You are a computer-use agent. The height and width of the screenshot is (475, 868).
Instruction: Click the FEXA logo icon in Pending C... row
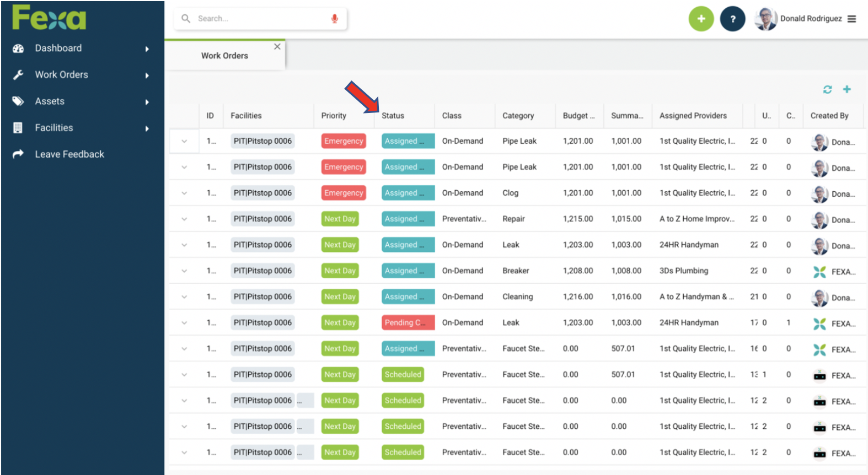(819, 323)
